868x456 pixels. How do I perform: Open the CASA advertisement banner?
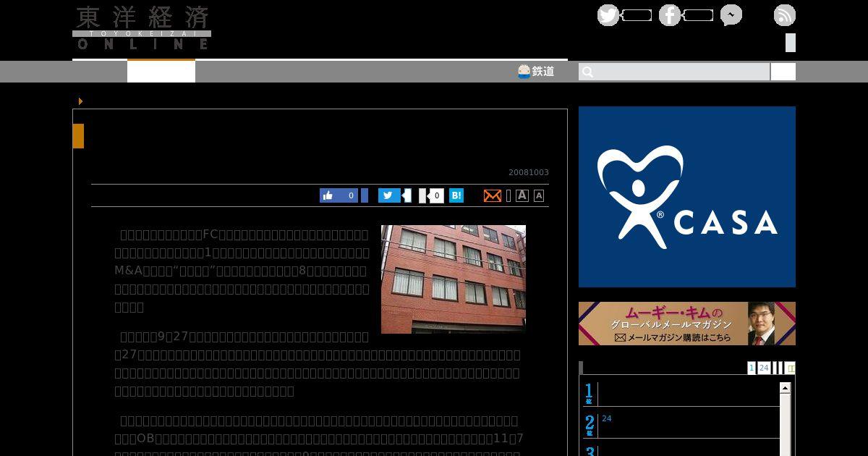pyautogui.click(x=687, y=197)
